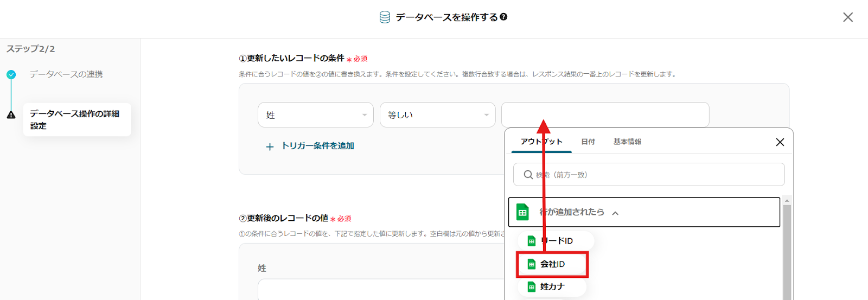
Task: Click the help question mark icon in title
Action: (503, 17)
